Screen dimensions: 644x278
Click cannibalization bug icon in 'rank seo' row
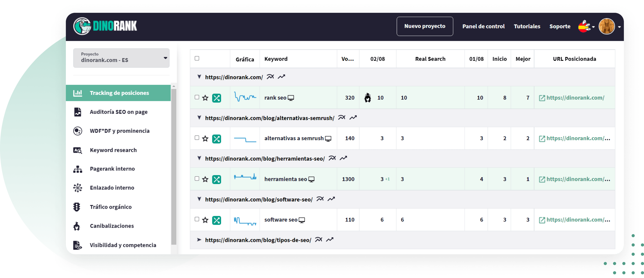tap(368, 97)
